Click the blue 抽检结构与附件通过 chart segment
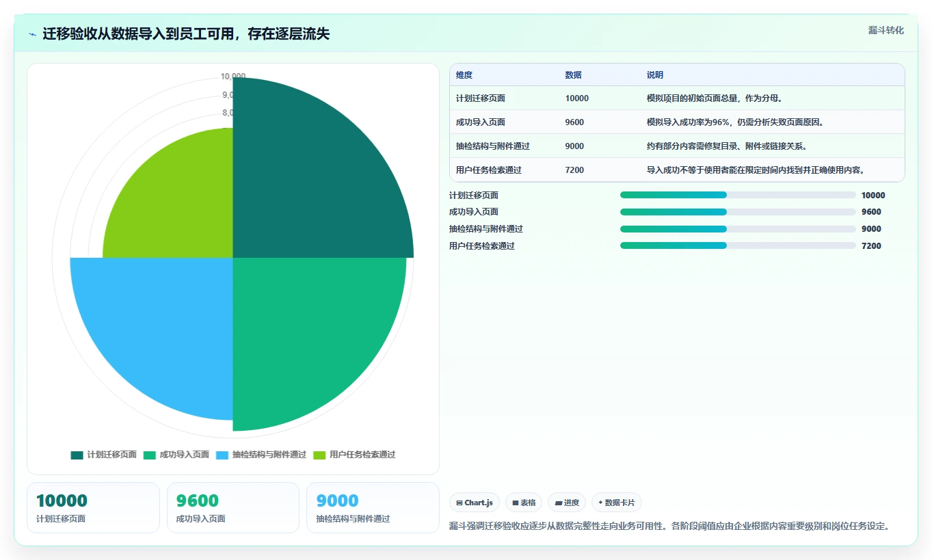This screenshot has height=560, width=932. point(164,325)
